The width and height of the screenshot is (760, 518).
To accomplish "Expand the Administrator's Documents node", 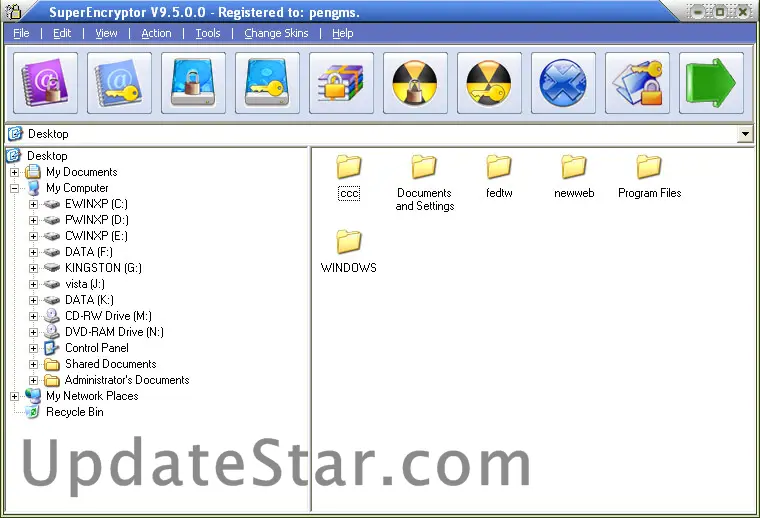I will point(33,380).
